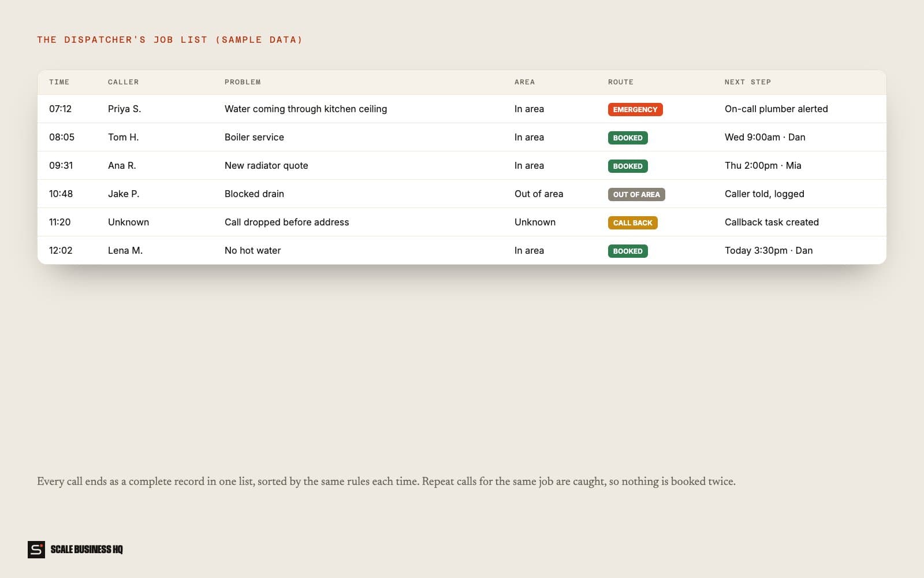924x578 pixels.
Task: Click the EMERGENCY badge in Priya S. row
Action: tap(635, 109)
